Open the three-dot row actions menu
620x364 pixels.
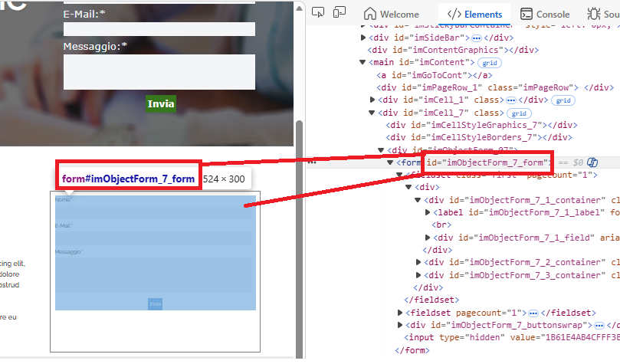[x=312, y=162]
